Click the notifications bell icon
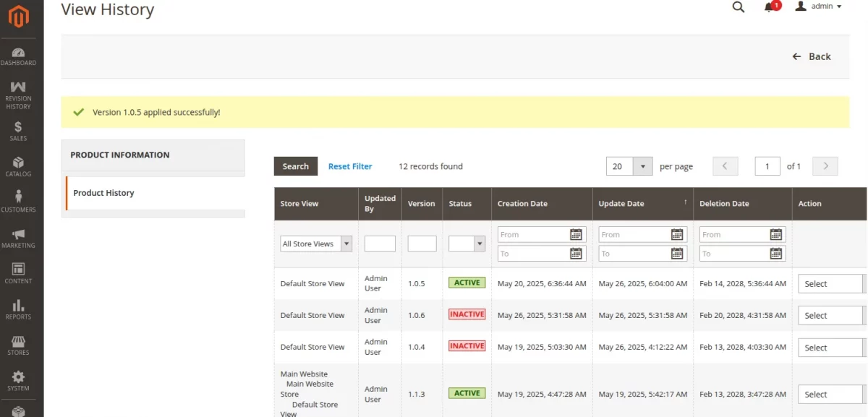The width and height of the screenshot is (868, 417). point(769,7)
